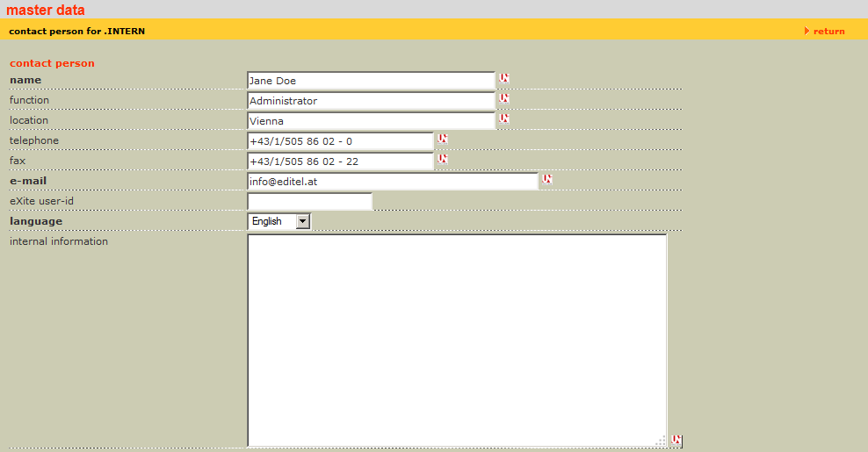This screenshot has height=452, width=868.
Task: Click the 'location' field label
Action: [x=29, y=120]
